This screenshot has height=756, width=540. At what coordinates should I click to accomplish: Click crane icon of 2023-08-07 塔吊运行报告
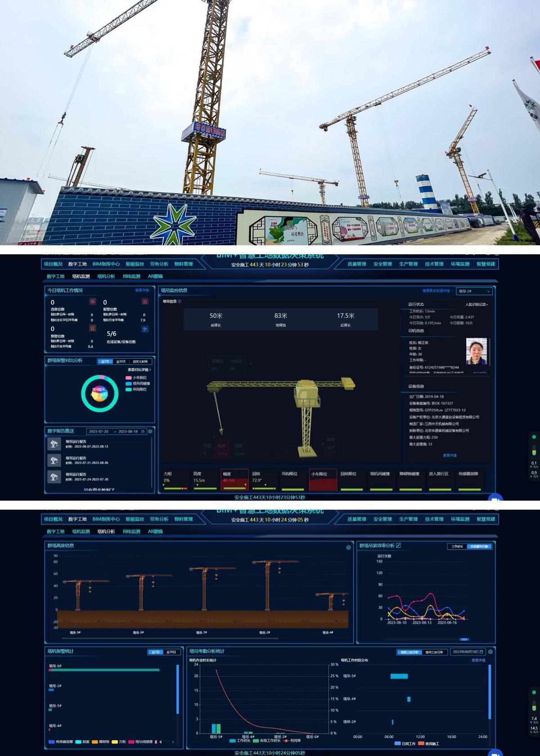(x=54, y=444)
